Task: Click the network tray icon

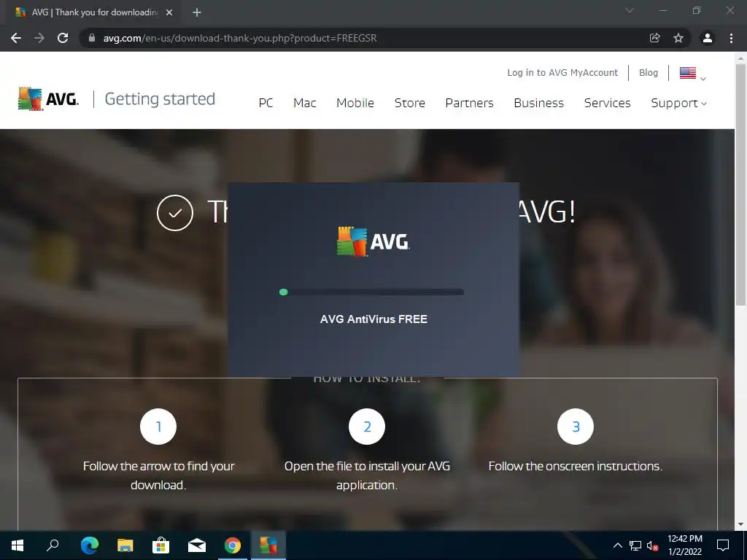Action: (635, 545)
